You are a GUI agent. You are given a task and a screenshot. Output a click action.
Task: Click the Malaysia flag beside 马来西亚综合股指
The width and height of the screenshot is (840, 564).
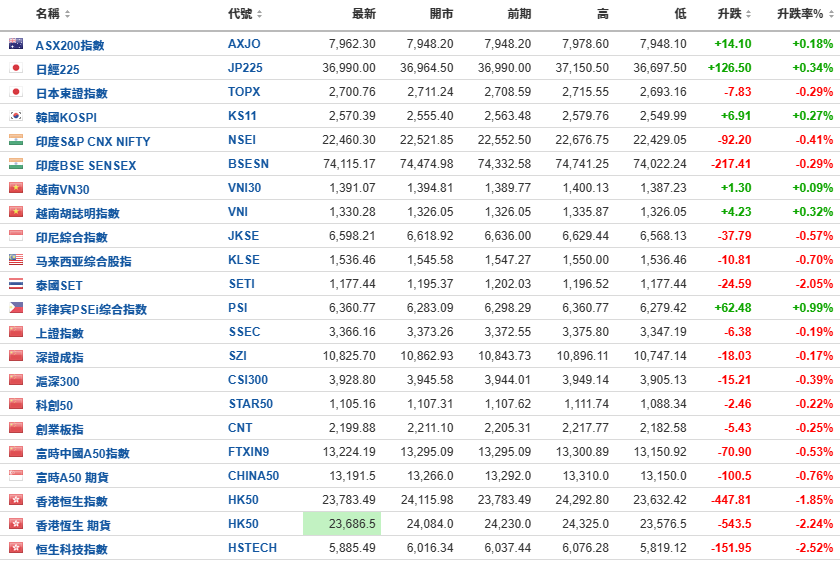(16, 260)
